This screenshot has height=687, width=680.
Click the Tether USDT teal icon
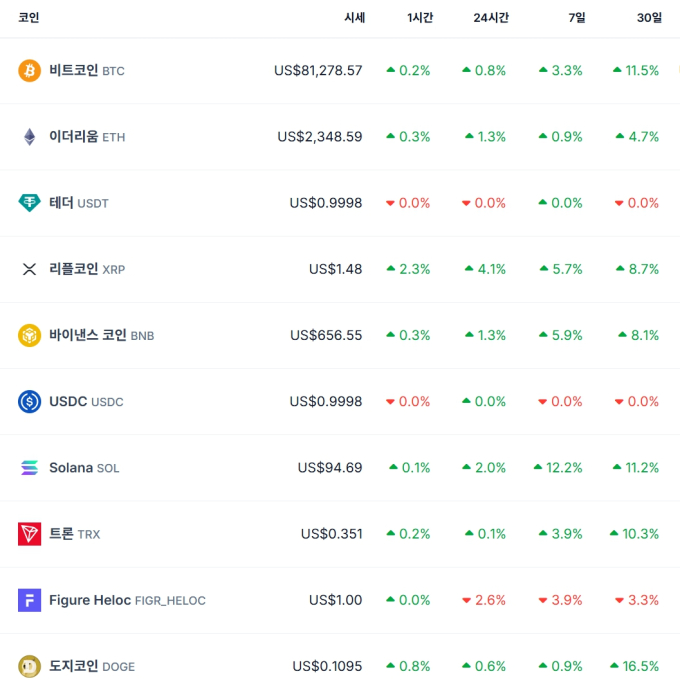[29, 203]
